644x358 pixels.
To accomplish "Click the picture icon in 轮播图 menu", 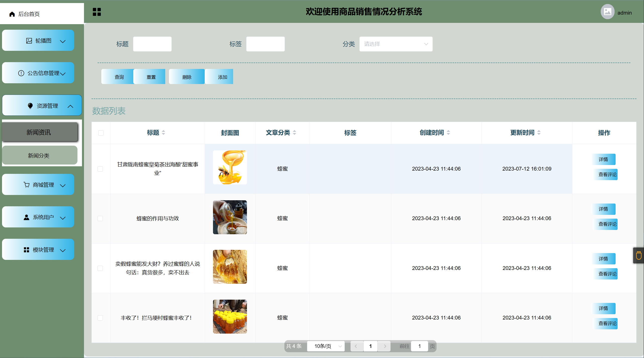I will (x=29, y=41).
